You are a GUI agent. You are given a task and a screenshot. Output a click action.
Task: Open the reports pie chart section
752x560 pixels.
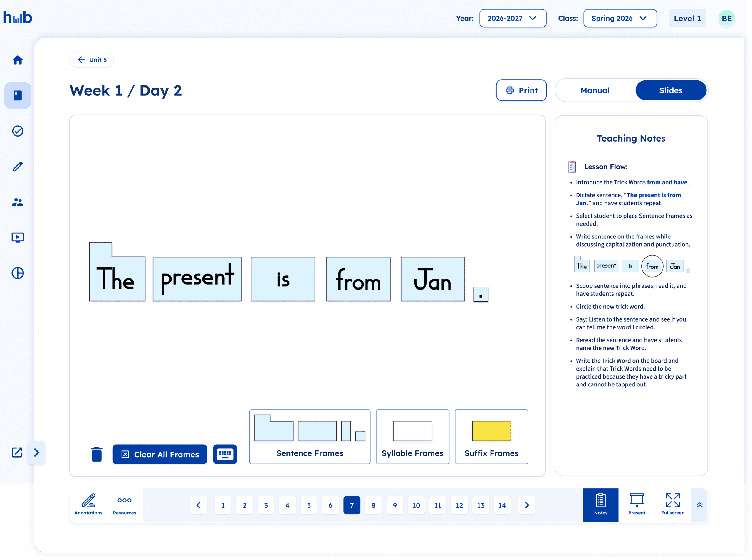pyautogui.click(x=18, y=273)
